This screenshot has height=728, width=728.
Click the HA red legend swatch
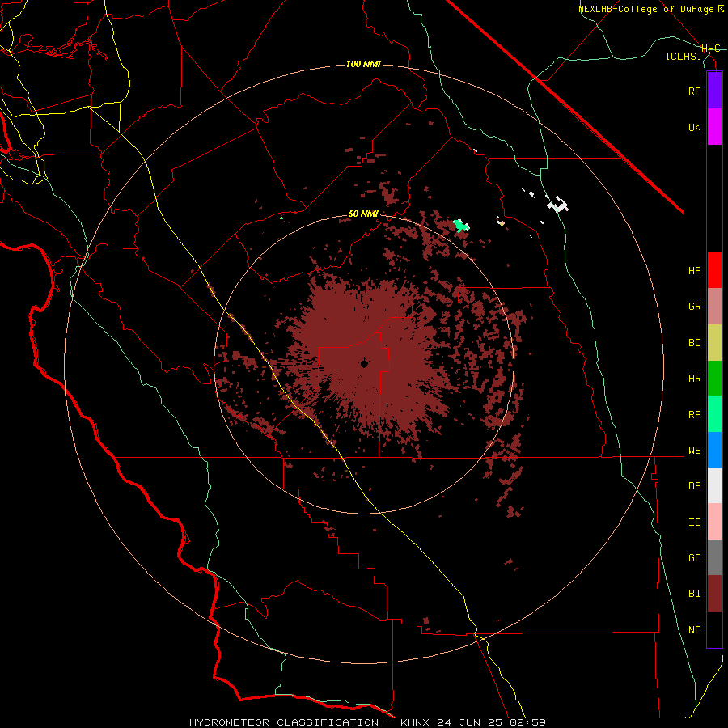pyautogui.click(x=714, y=270)
